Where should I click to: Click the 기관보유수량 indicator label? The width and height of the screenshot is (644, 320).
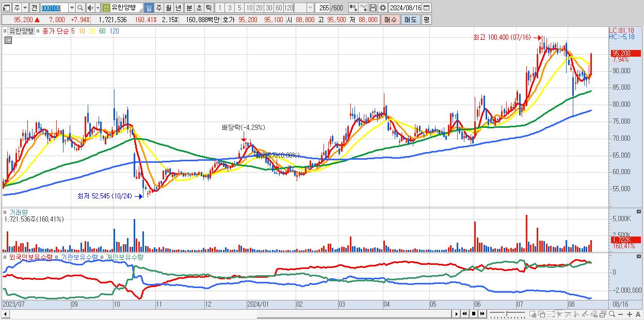click(79, 257)
